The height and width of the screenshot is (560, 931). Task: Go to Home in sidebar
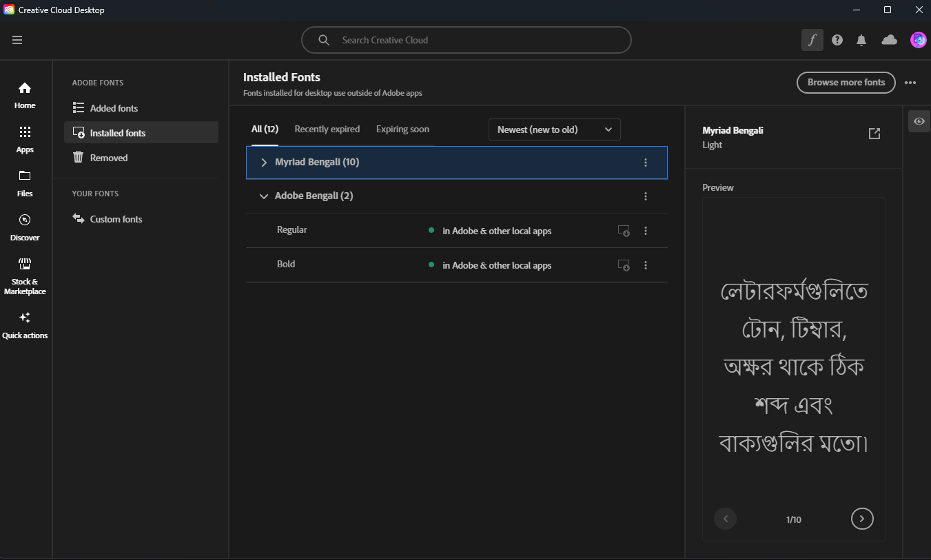[25, 95]
